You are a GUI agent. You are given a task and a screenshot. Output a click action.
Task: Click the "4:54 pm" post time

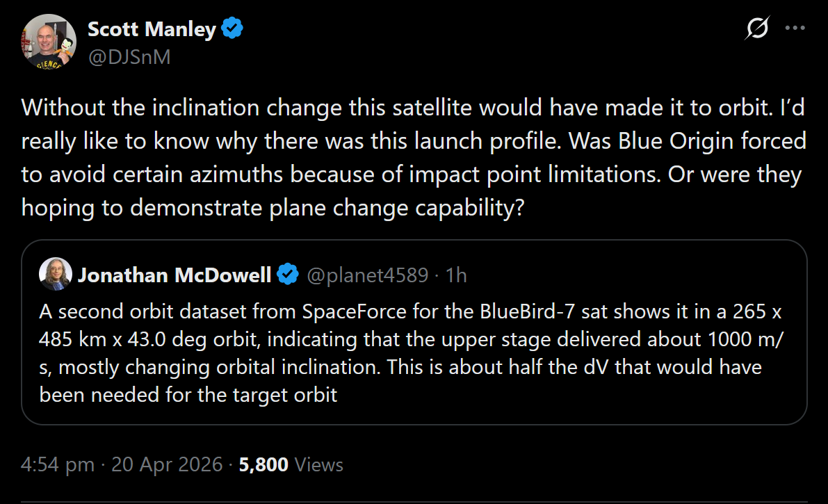click(57, 464)
